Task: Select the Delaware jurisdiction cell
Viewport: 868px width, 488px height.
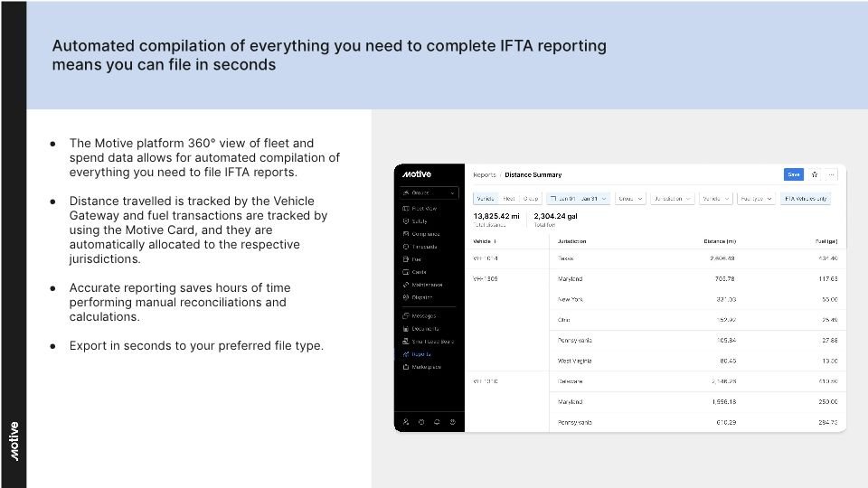Action: 571,381
